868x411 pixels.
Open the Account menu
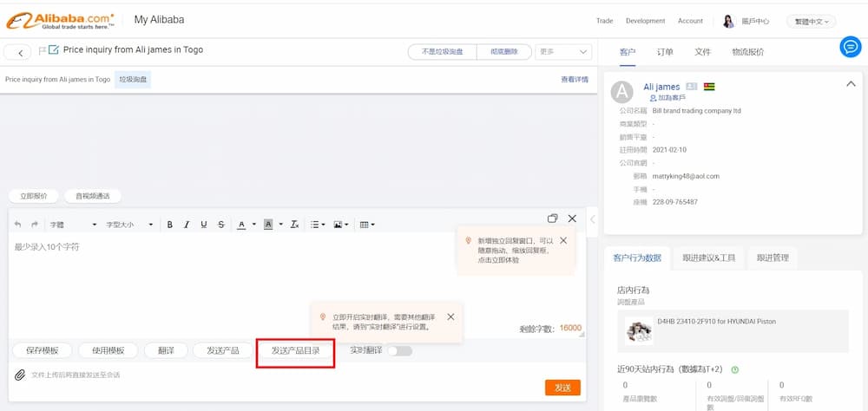click(690, 21)
